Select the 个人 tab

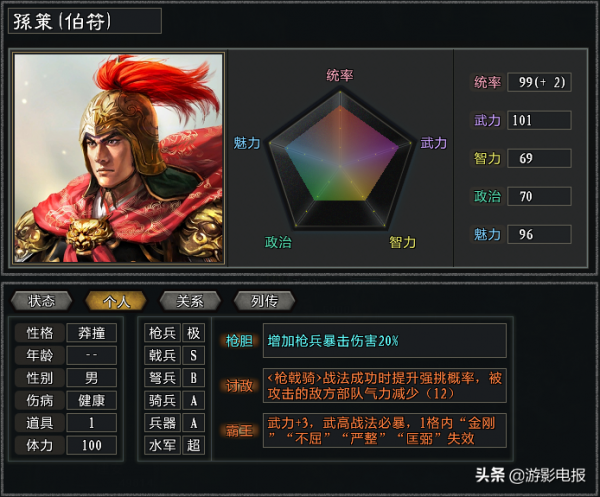pos(116,301)
